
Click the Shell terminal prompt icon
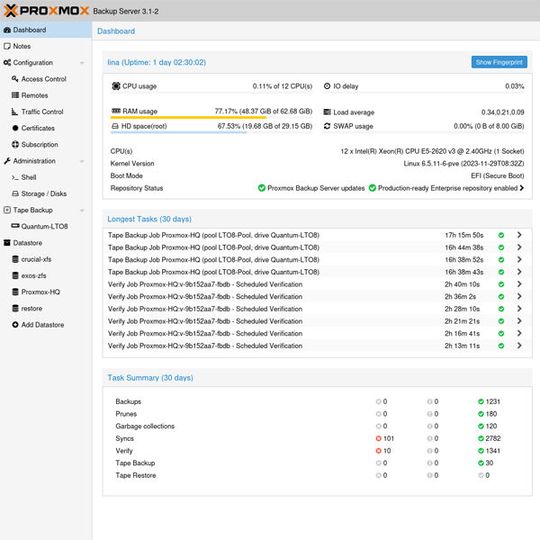coord(15,178)
